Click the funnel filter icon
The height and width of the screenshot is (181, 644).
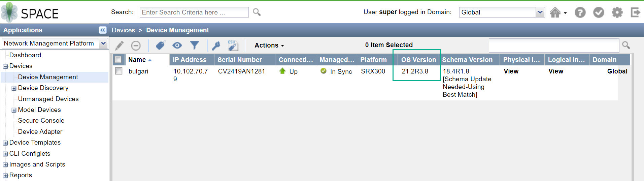[x=195, y=45]
